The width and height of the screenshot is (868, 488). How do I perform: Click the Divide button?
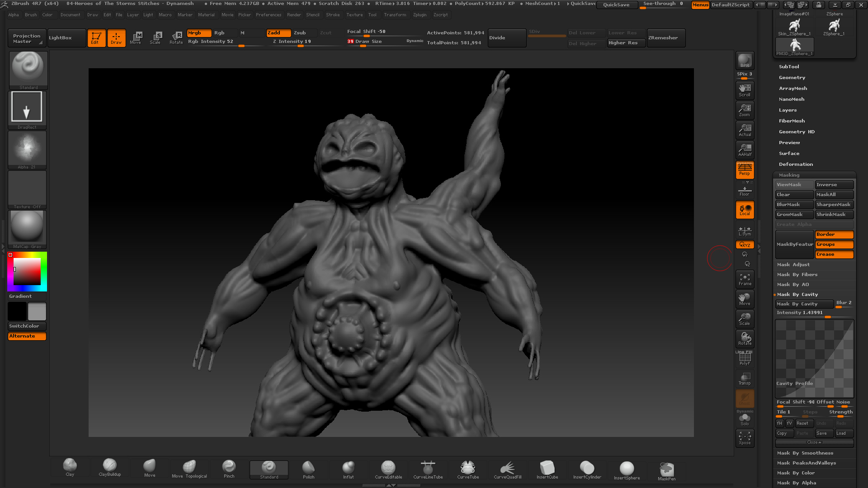click(x=507, y=38)
